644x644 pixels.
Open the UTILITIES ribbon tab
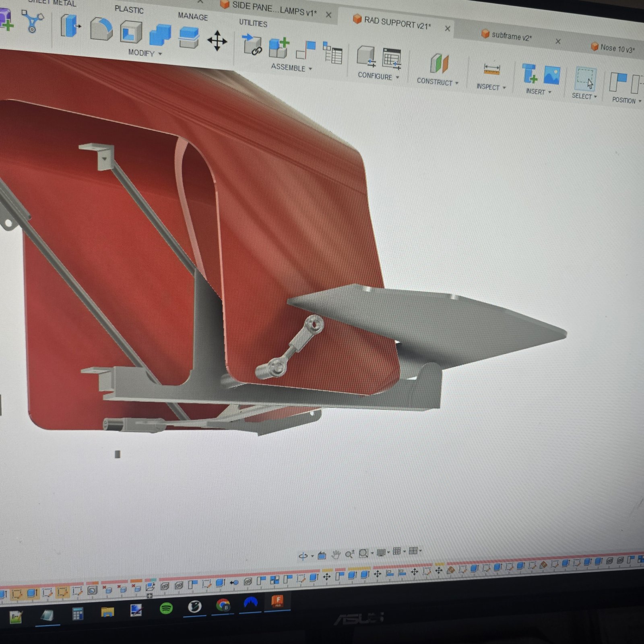click(253, 23)
